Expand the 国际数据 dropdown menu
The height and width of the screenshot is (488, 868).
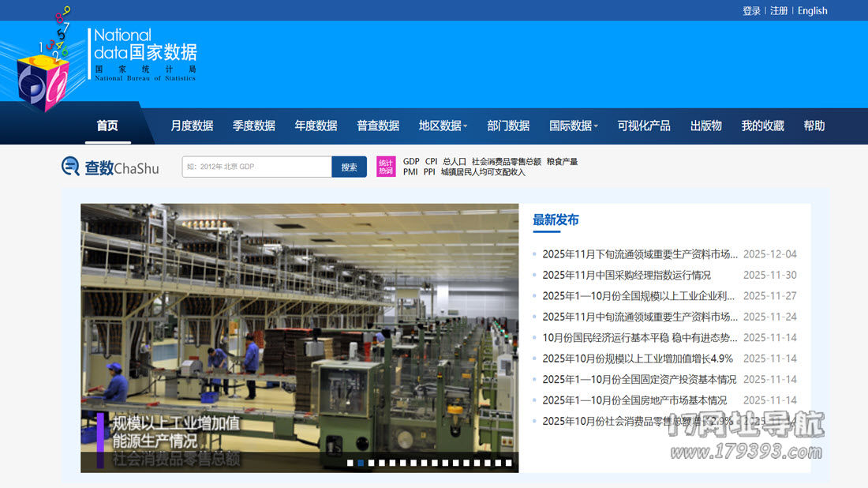click(573, 126)
